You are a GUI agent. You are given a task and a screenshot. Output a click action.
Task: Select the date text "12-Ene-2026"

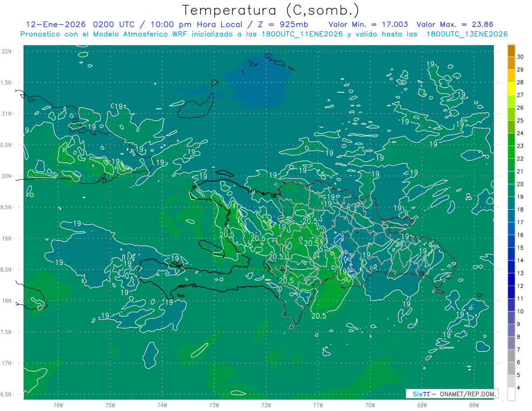pos(56,24)
